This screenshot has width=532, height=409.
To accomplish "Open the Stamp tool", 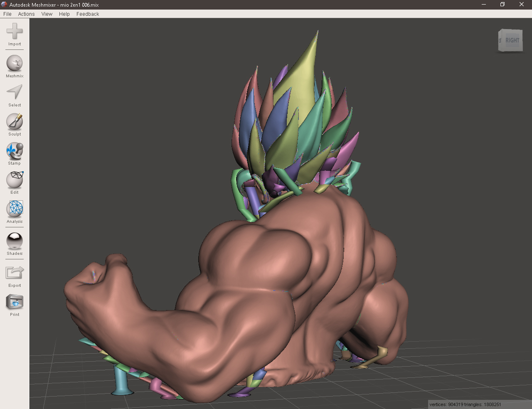I will pos(15,151).
